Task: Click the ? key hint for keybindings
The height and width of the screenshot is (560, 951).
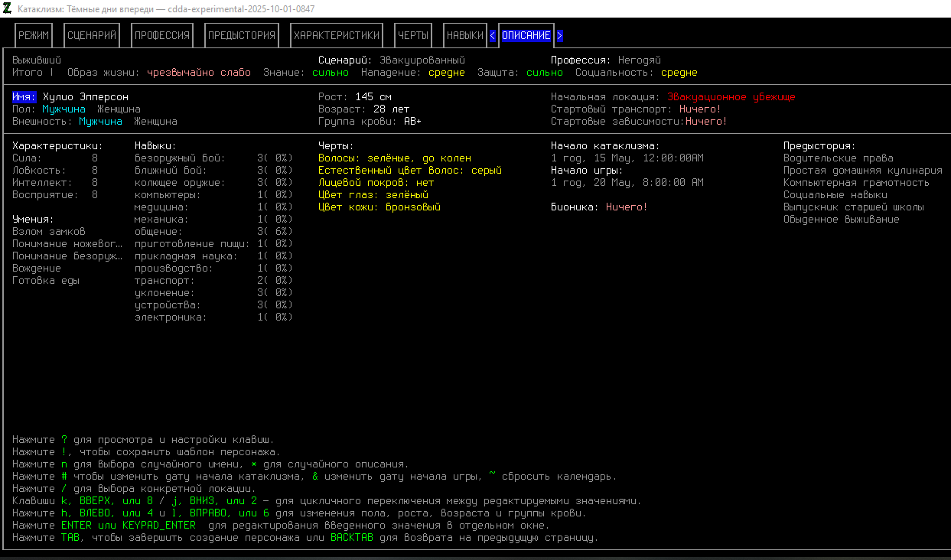Action: 64,440
